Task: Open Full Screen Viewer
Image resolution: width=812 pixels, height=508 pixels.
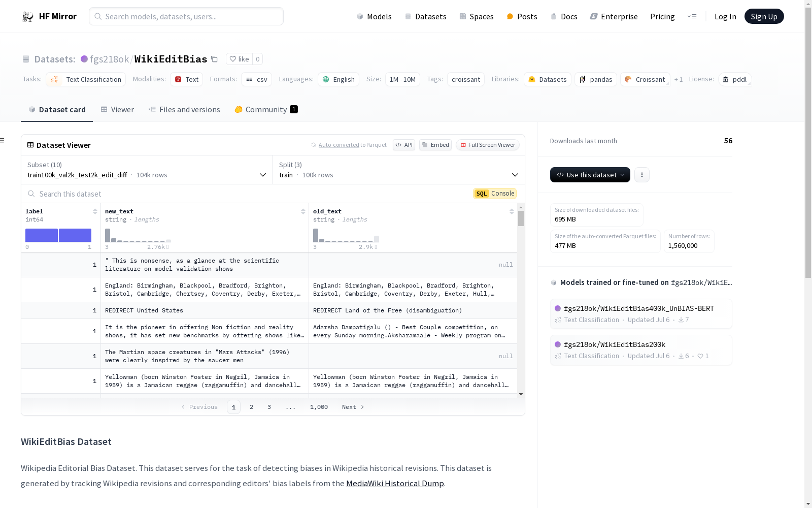Action: 488,145
